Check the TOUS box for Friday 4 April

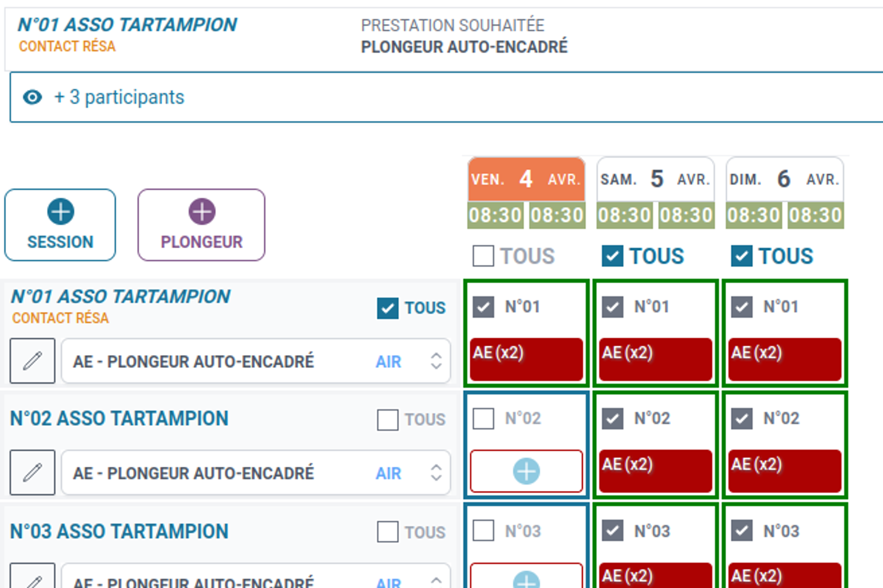[483, 256]
